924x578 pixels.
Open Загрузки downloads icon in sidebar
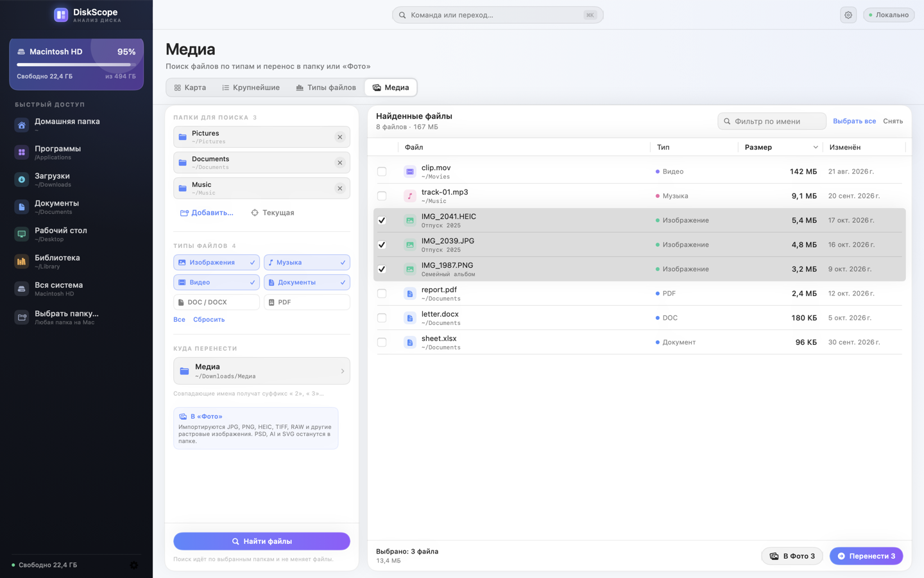click(x=22, y=180)
